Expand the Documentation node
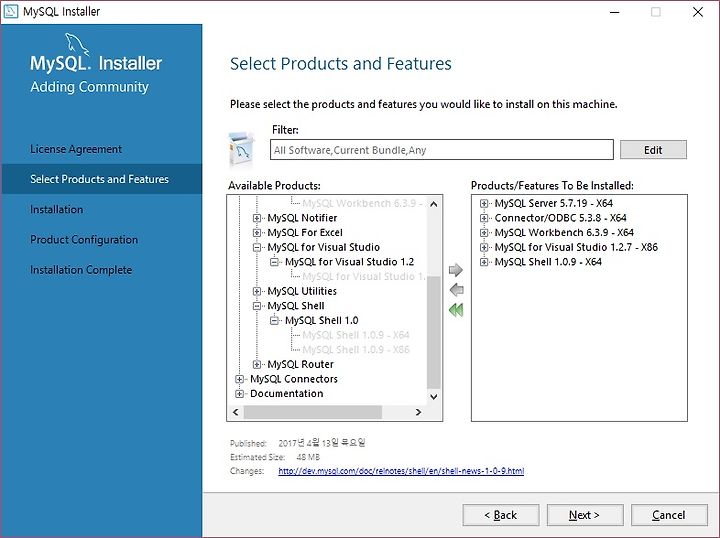 (x=239, y=394)
